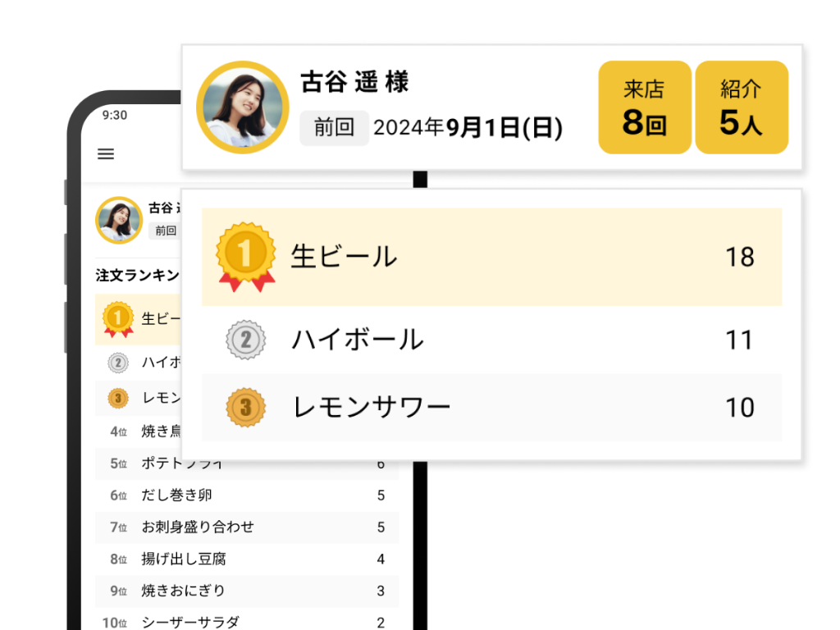Click the yellow 紹介 5人 referral badge
840x630 pixels.
pos(741,107)
